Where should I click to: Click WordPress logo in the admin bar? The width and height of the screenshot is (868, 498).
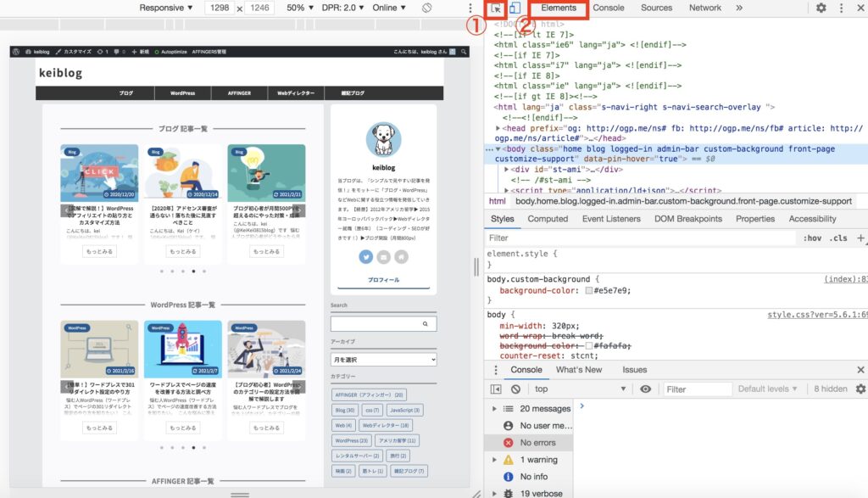pos(16,52)
